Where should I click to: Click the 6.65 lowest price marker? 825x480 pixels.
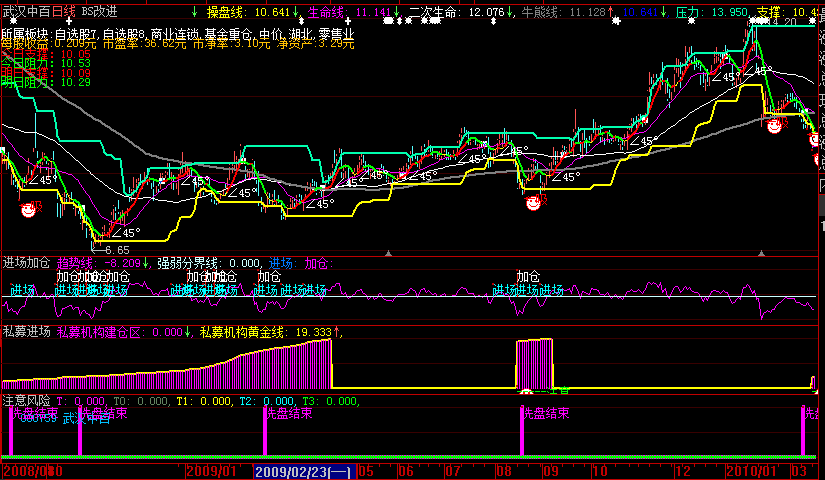(x=115, y=249)
